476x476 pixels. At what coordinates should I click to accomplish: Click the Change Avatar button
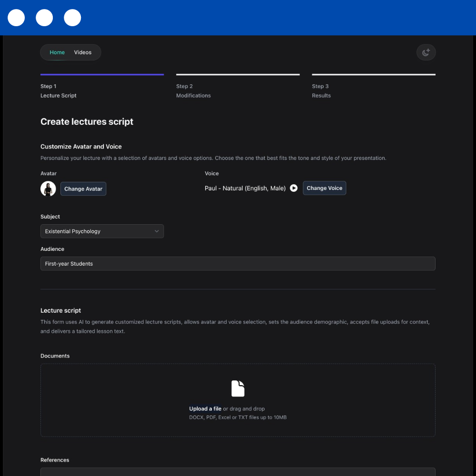click(x=83, y=188)
